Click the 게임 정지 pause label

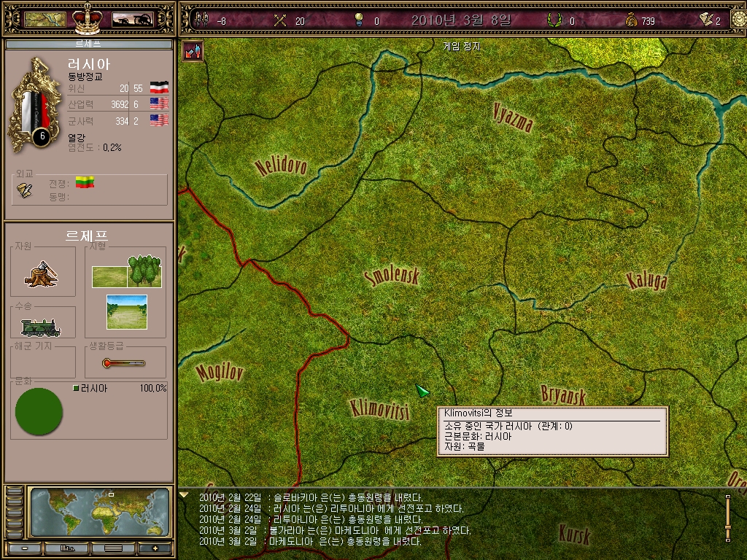click(462, 46)
